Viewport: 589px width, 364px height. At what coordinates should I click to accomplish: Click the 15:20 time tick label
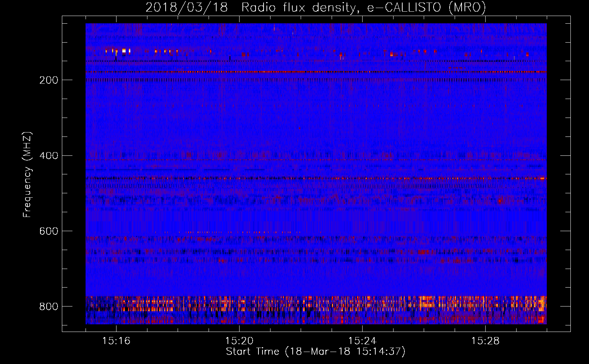click(239, 341)
